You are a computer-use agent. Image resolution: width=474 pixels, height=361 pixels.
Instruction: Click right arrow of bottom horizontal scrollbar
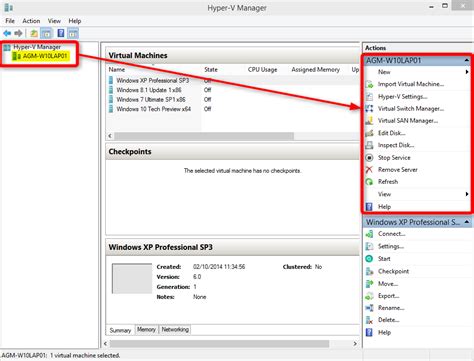(x=355, y=343)
